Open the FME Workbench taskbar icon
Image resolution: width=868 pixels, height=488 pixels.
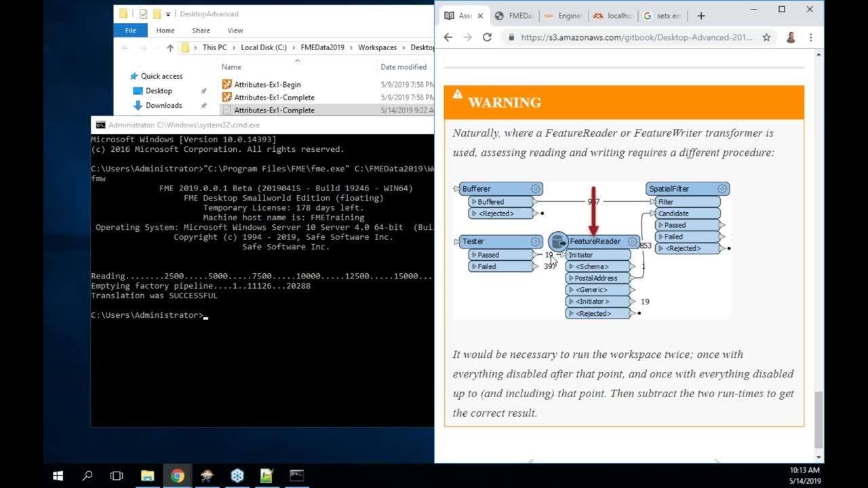pos(207,476)
